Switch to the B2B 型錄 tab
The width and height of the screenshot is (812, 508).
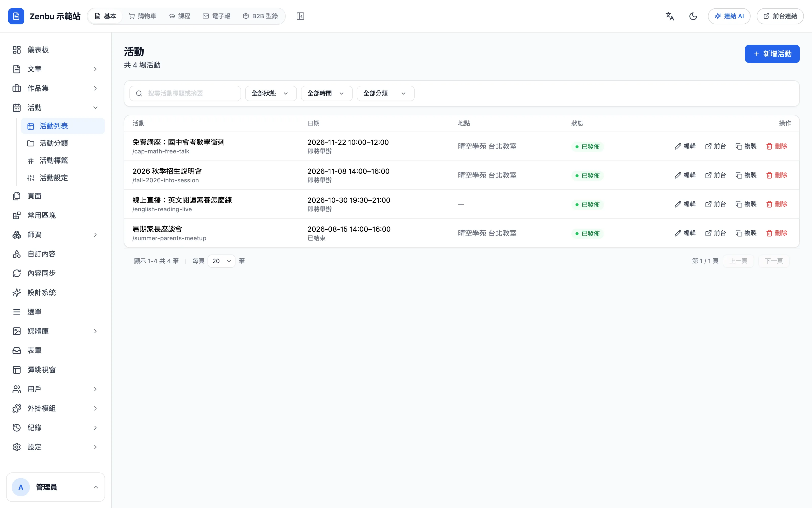point(260,16)
